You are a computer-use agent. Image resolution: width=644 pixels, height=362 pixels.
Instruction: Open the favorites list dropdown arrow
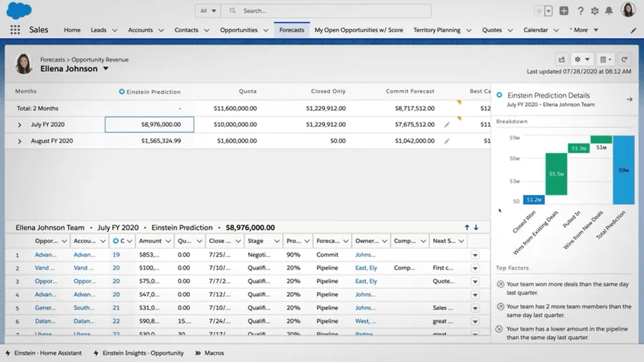coord(548,11)
